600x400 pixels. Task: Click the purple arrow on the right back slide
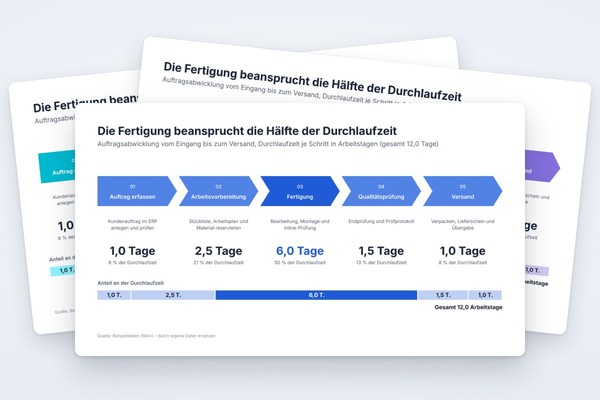543,167
